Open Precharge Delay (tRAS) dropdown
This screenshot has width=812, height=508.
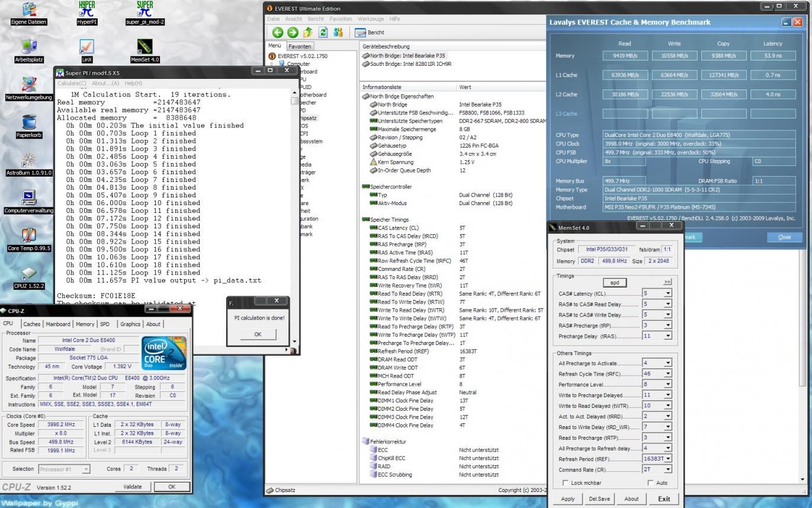tap(667, 336)
